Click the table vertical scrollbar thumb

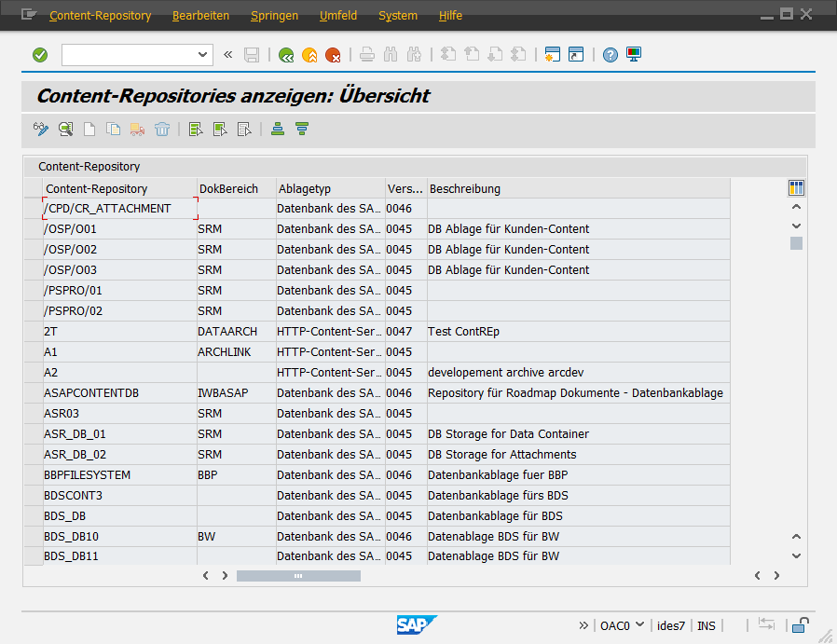pos(796,243)
